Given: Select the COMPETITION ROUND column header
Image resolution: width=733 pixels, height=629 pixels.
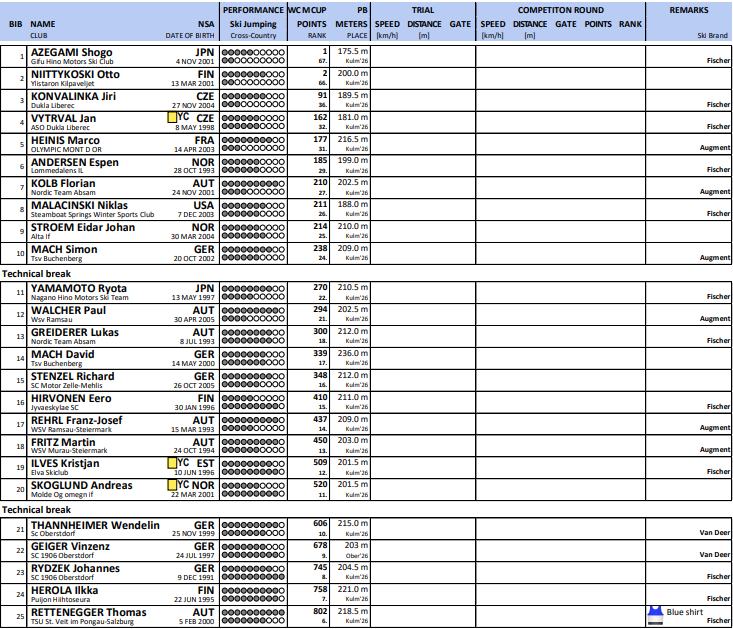Looking at the screenshot, I should pyautogui.click(x=558, y=9).
